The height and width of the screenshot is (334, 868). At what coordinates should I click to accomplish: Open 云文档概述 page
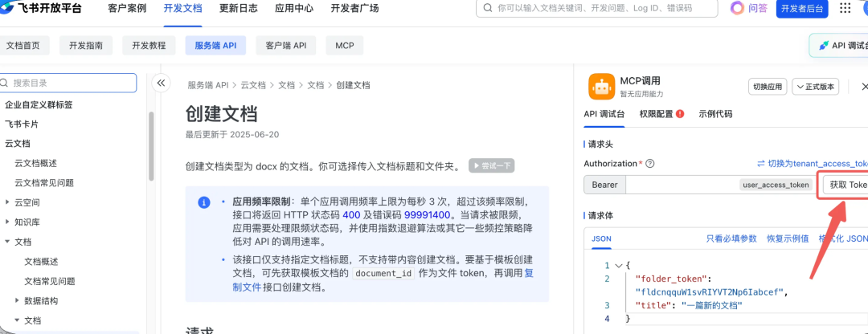[x=35, y=163]
